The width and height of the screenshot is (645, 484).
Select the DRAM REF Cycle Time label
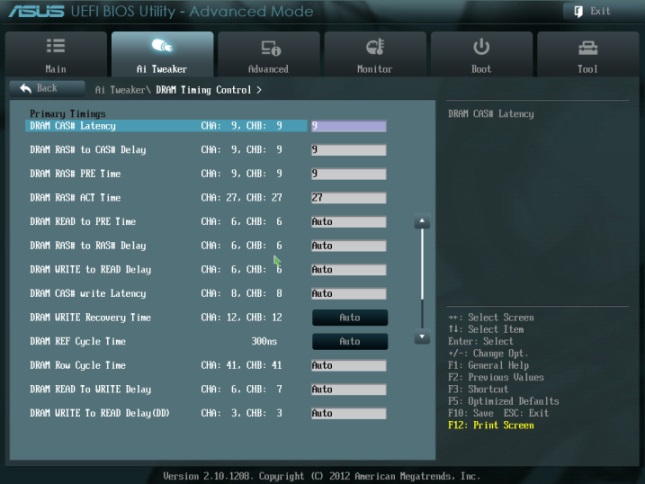pos(78,341)
